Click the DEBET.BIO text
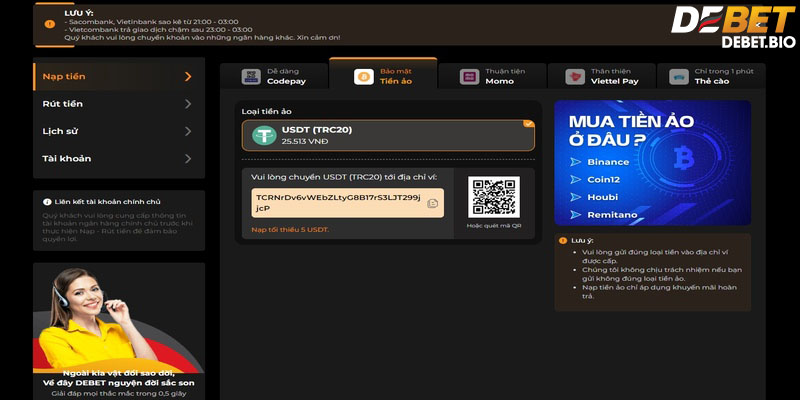This screenshot has height=400, width=800. [x=758, y=42]
